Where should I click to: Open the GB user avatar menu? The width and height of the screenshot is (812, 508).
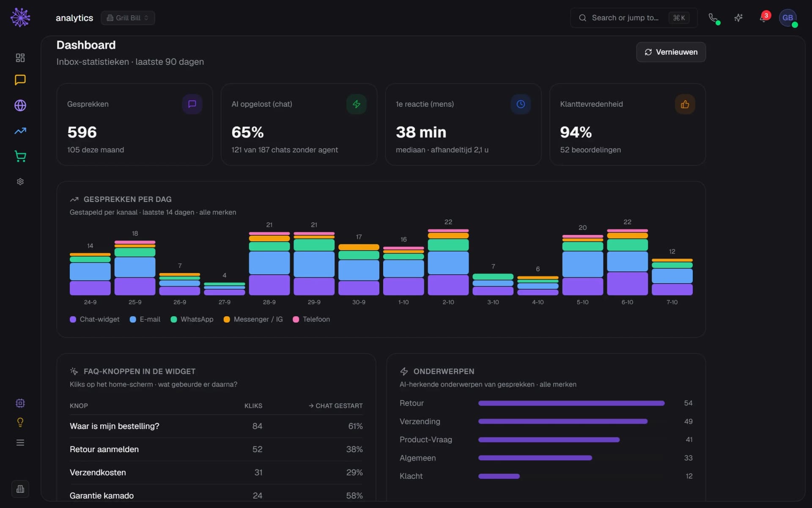(x=788, y=18)
